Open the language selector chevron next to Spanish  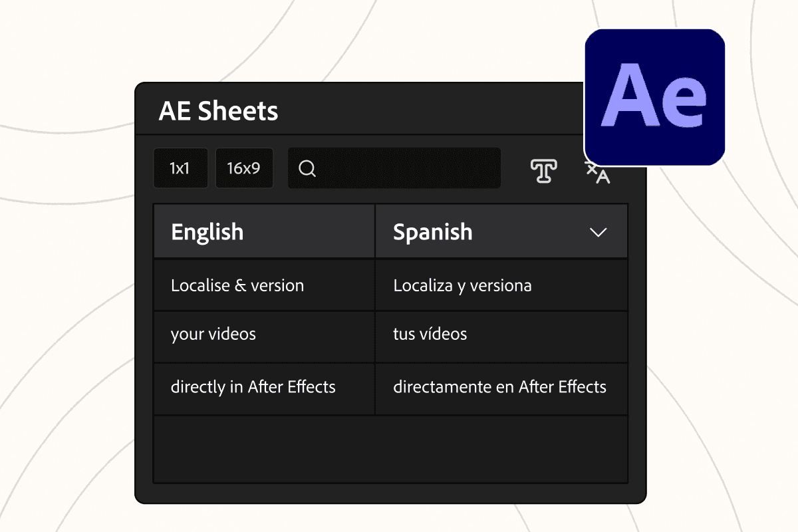(x=597, y=232)
